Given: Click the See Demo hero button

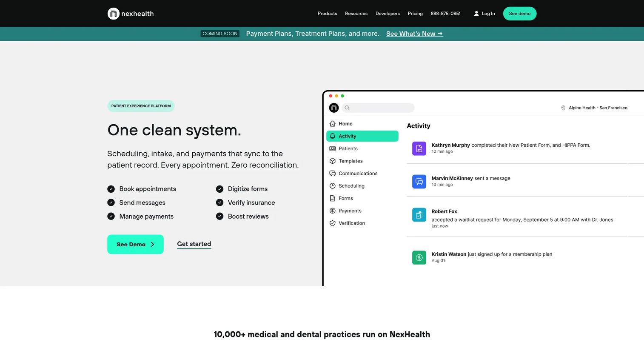Looking at the screenshot, I should coord(135,244).
